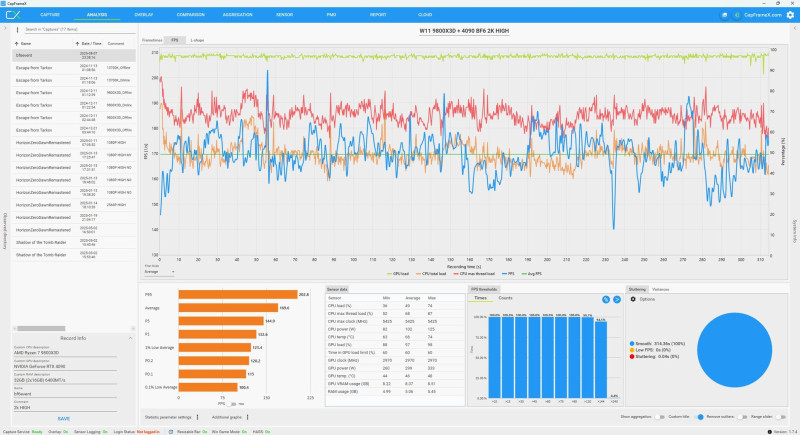Open the REPORT tab

tap(378, 15)
